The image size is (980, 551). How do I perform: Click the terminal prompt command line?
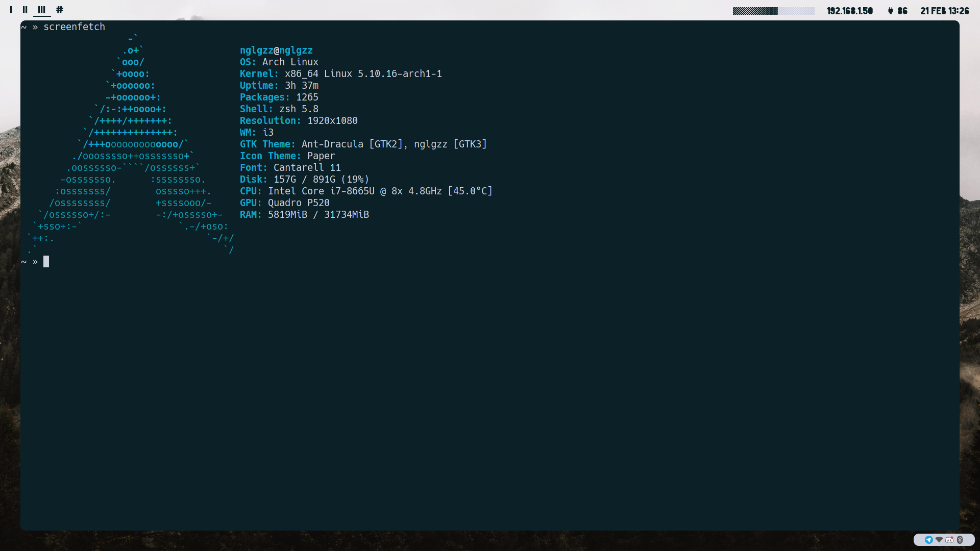(46, 262)
